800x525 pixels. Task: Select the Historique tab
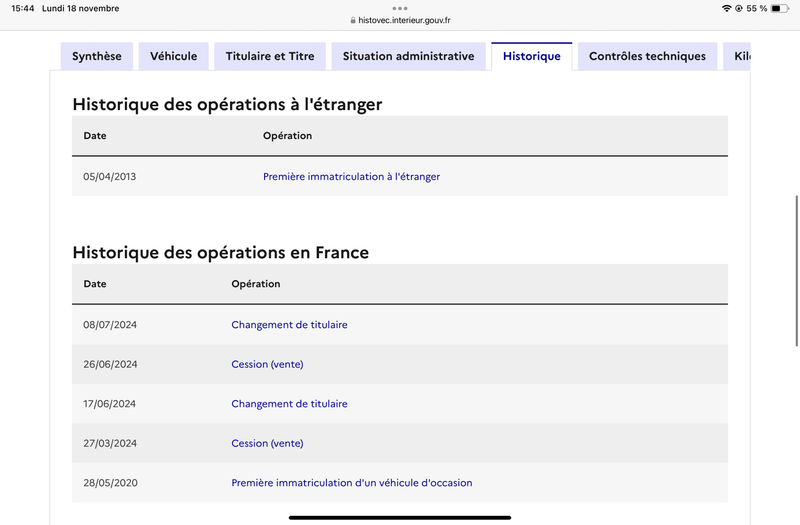pyautogui.click(x=532, y=56)
